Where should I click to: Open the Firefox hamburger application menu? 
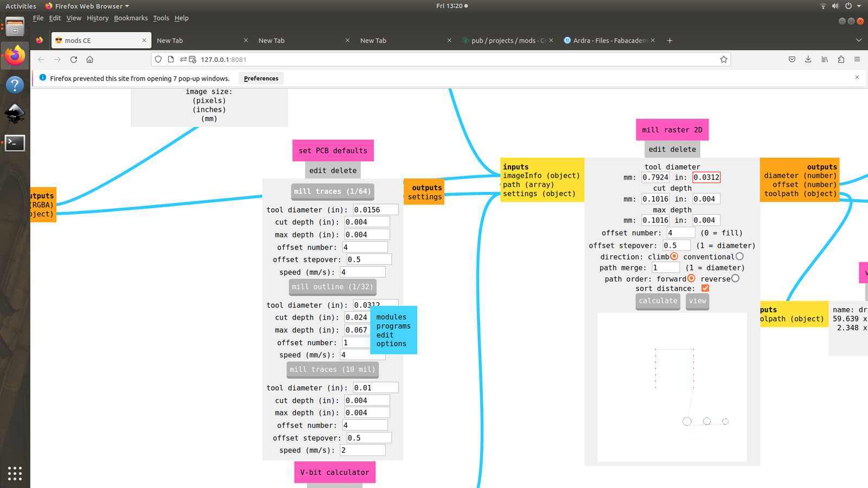(857, 60)
